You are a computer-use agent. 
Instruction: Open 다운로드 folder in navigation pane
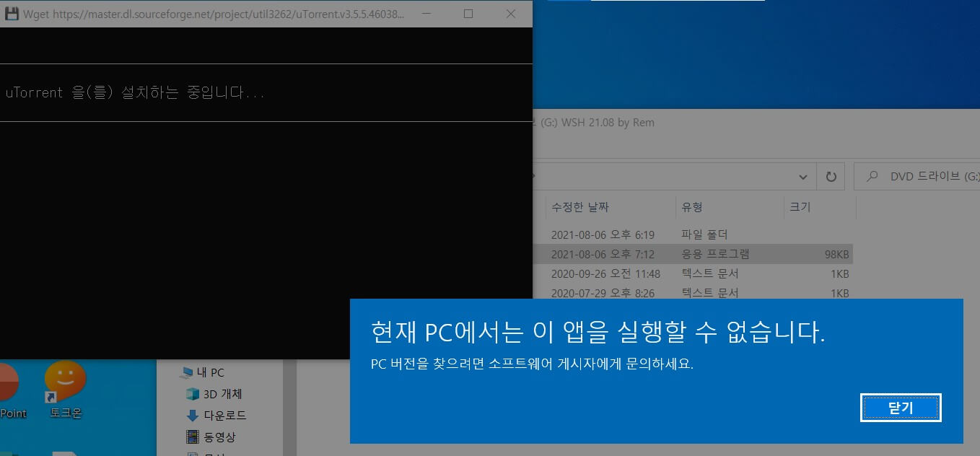click(x=216, y=415)
